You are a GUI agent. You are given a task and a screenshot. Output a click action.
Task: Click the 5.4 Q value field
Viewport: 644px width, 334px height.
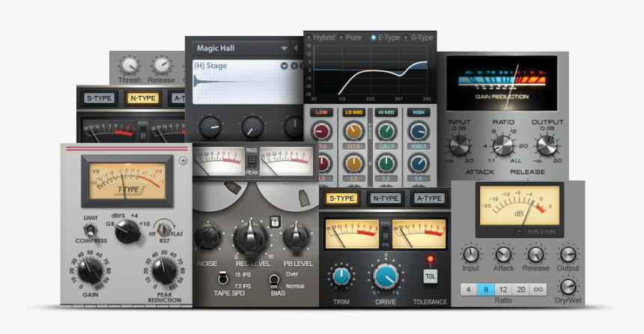(x=418, y=179)
